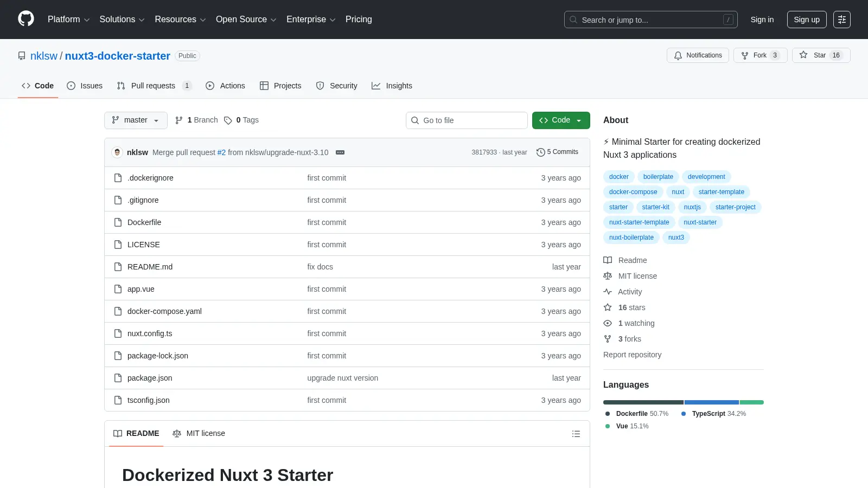This screenshot has width=868, height=488.
Task: Click the tag icon next to 0 Tags
Action: click(x=228, y=120)
